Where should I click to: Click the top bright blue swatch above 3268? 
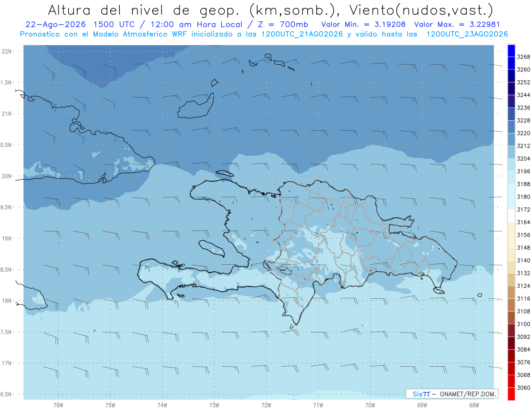tap(511, 51)
